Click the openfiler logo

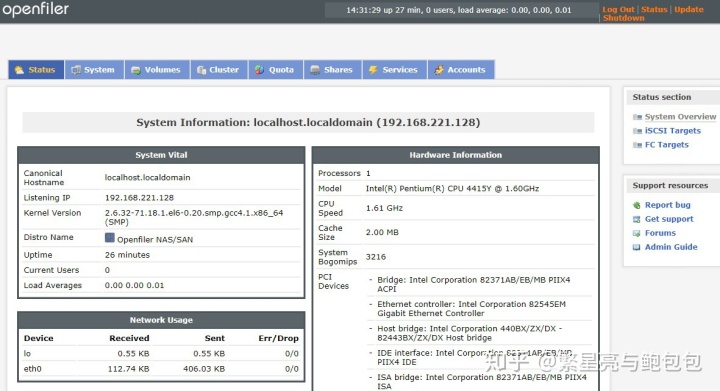[35, 9]
